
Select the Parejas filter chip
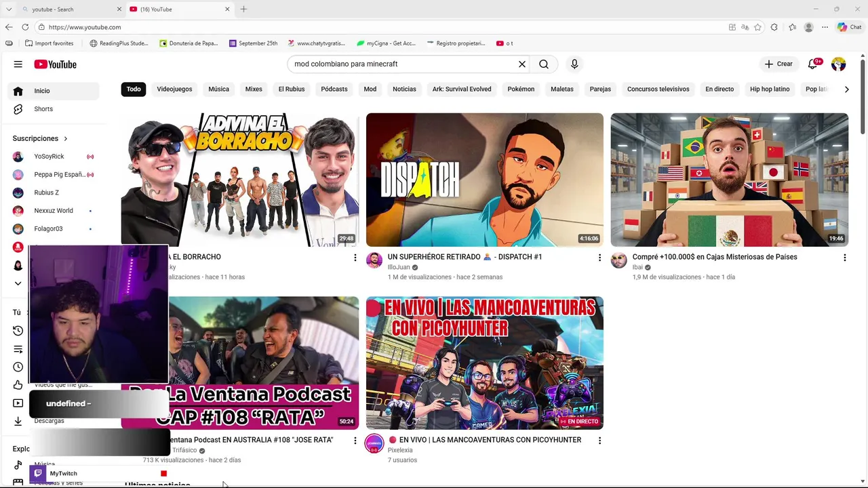click(600, 89)
